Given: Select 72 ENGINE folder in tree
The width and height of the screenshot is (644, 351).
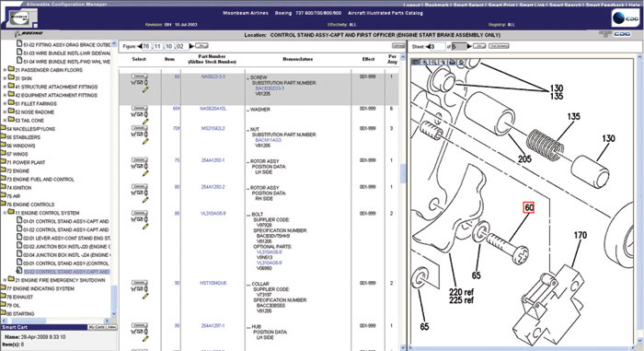Looking at the screenshot, I should [x=17, y=170].
